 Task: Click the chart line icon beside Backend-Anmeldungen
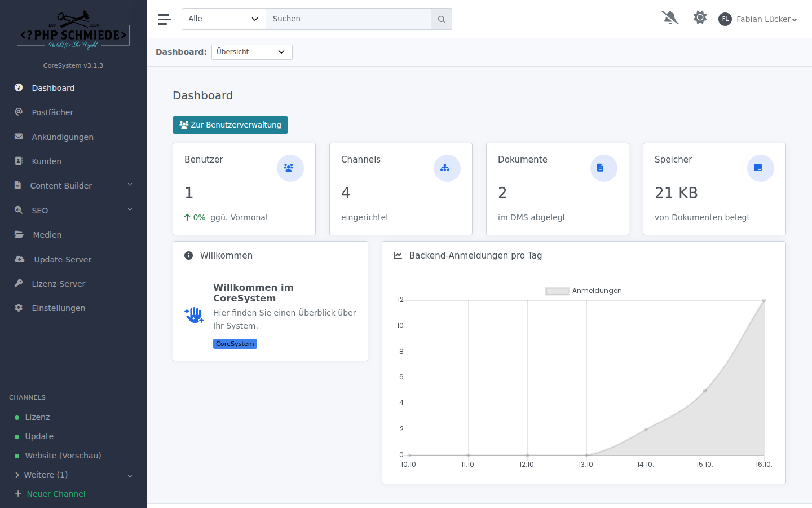tap(398, 256)
